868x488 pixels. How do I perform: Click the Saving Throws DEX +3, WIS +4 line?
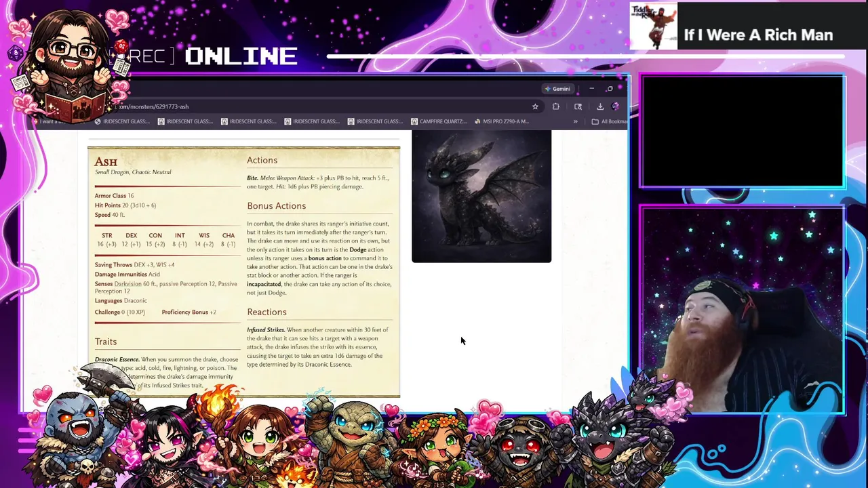[134, 265]
